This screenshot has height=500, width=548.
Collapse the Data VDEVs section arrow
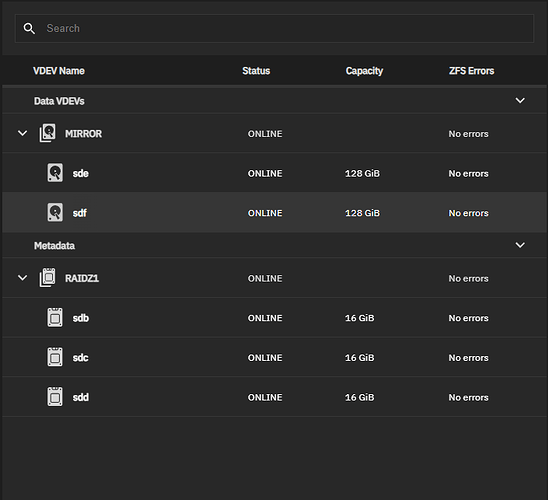pos(520,101)
